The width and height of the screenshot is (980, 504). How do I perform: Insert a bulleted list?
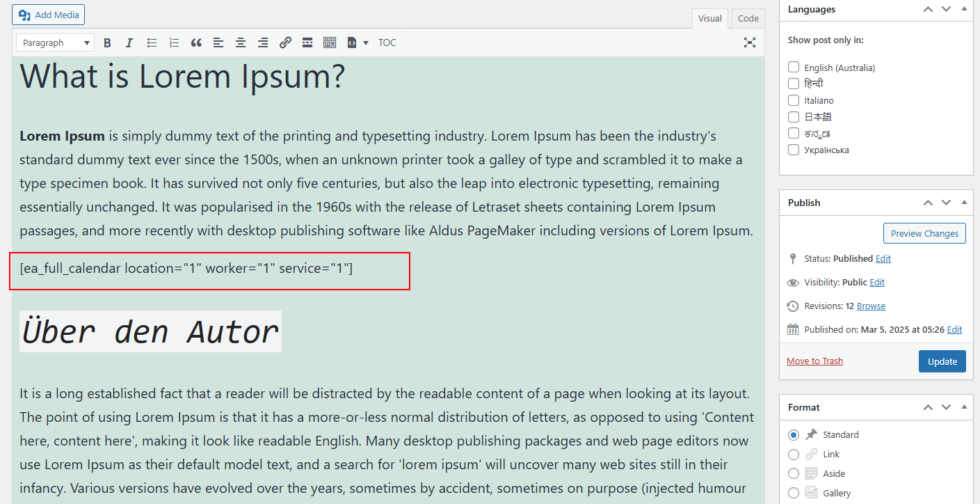pos(152,43)
